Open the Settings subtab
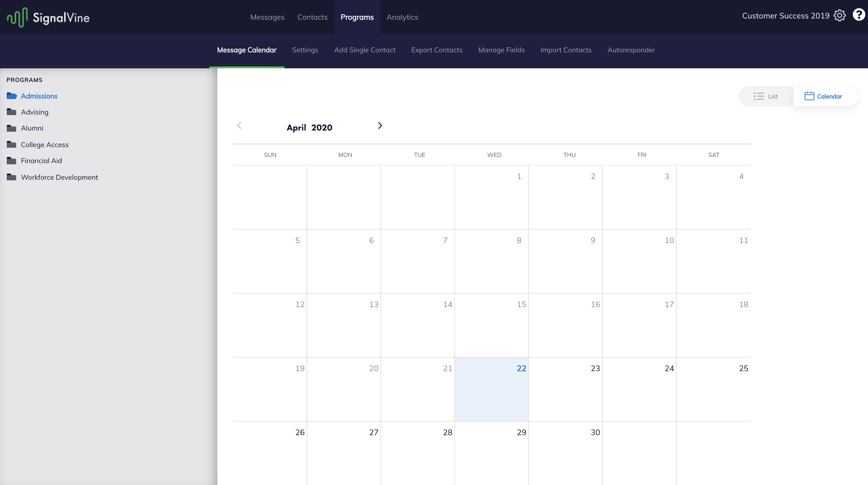Screen dimensions: 868x485 (x=305, y=50)
